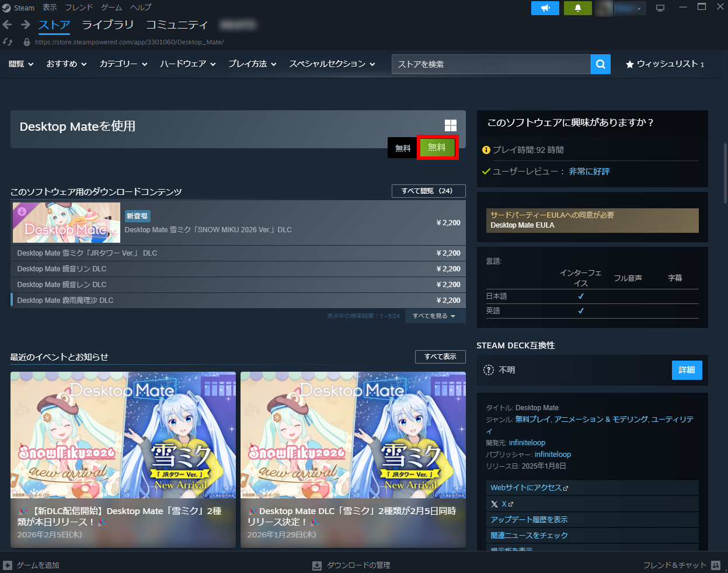Open ダウンロードの管理 via its download icon
Screen dimensions: 728x573
pos(317,565)
